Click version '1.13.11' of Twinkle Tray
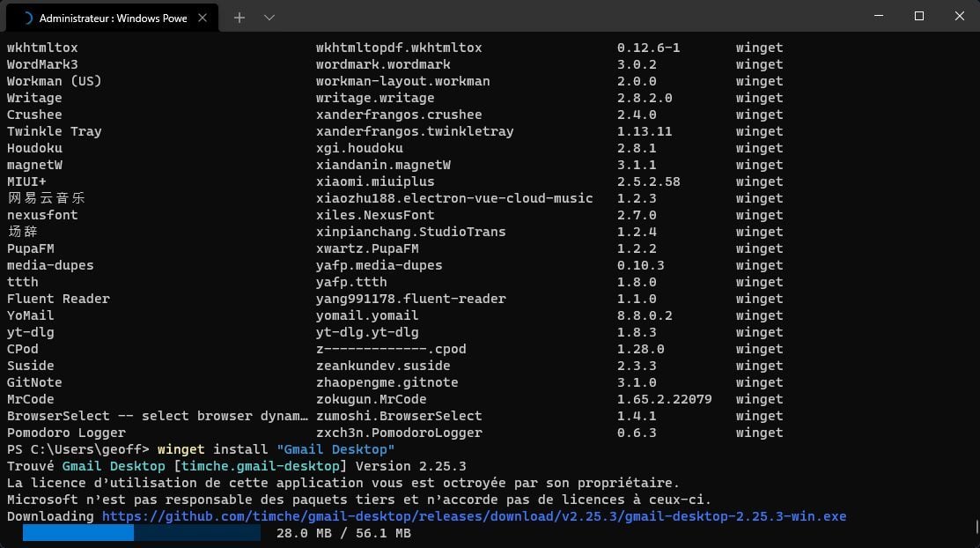The width and height of the screenshot is (980, 548). pos(645,131)
